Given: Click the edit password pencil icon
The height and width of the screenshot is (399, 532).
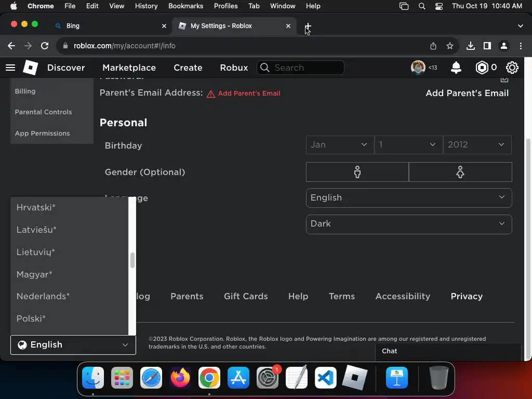Looking at the screenshot, I should click(504, 79).
